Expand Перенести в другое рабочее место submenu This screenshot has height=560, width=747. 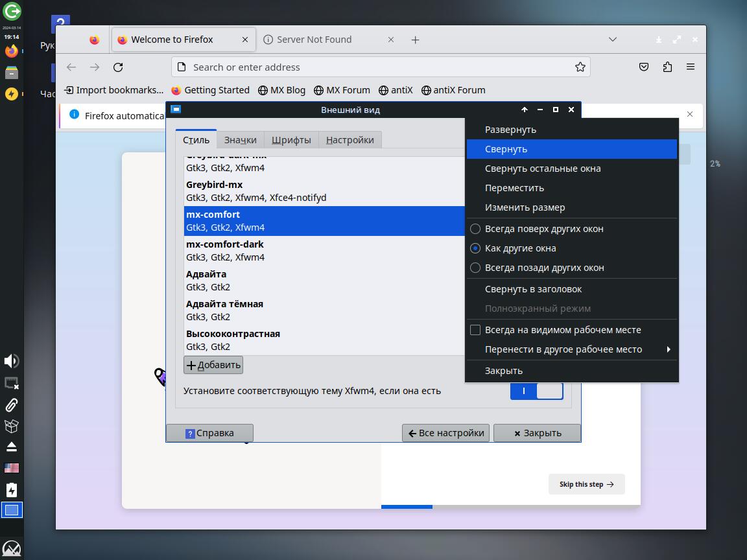click(572, 349)
